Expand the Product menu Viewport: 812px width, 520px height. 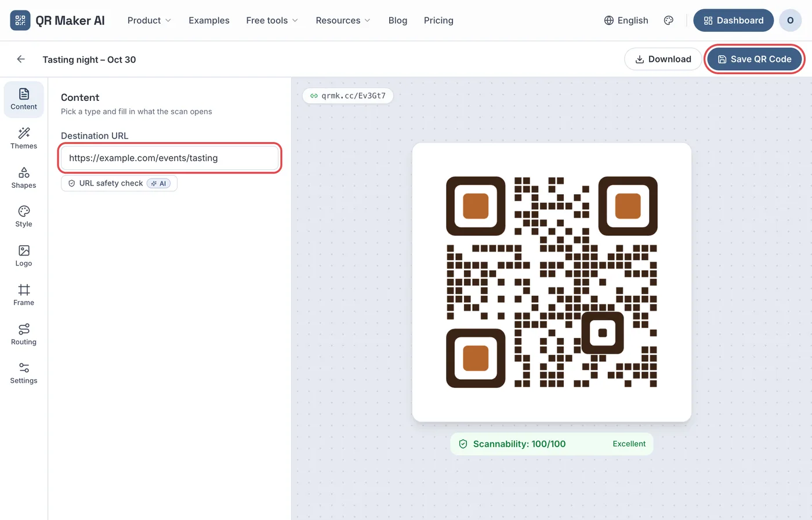149,20
